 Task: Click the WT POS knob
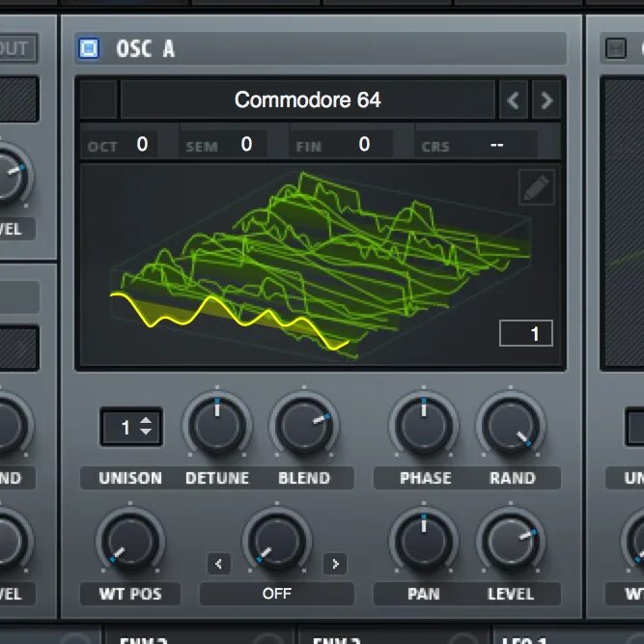pos(130,541)
